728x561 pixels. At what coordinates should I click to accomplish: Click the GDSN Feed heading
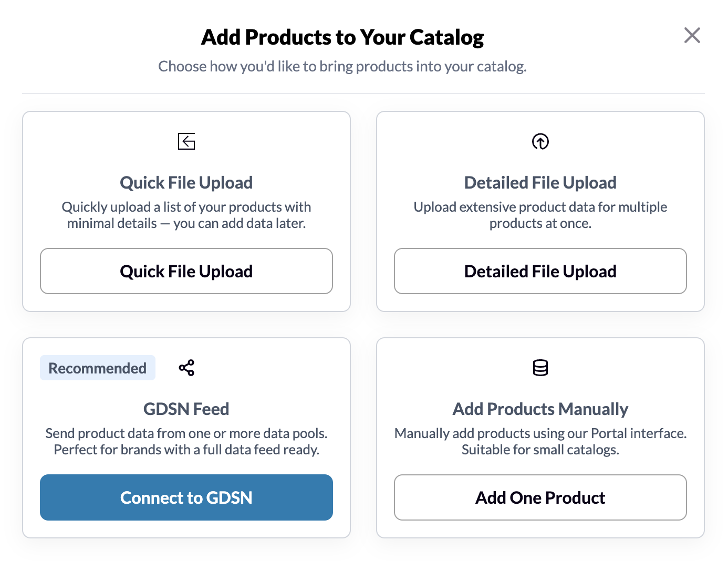(186, 409)
